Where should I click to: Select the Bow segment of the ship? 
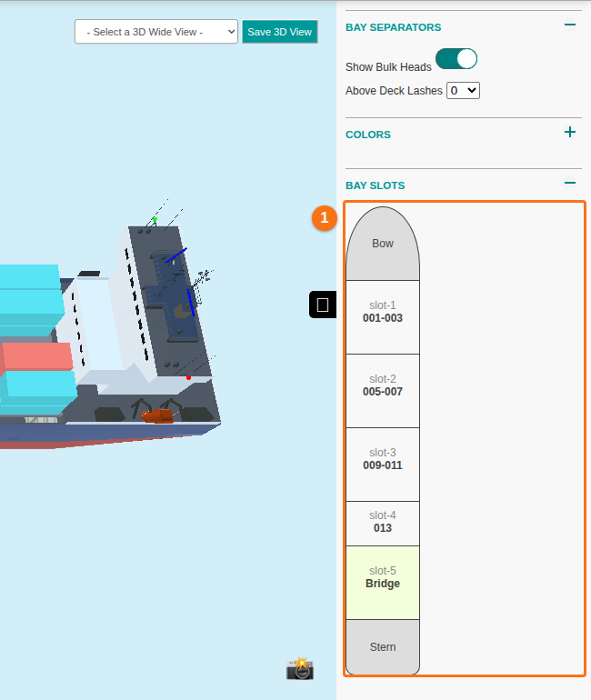tap(383, 244)
